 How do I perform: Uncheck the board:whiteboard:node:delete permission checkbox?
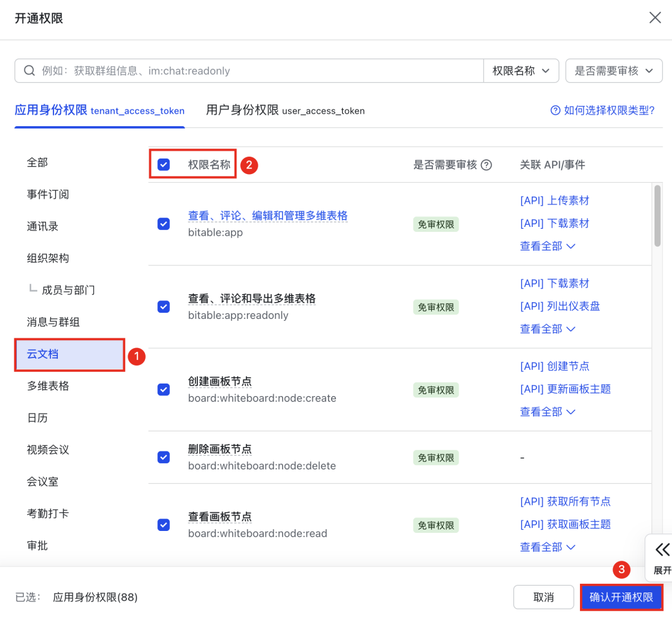coord(164,457)
